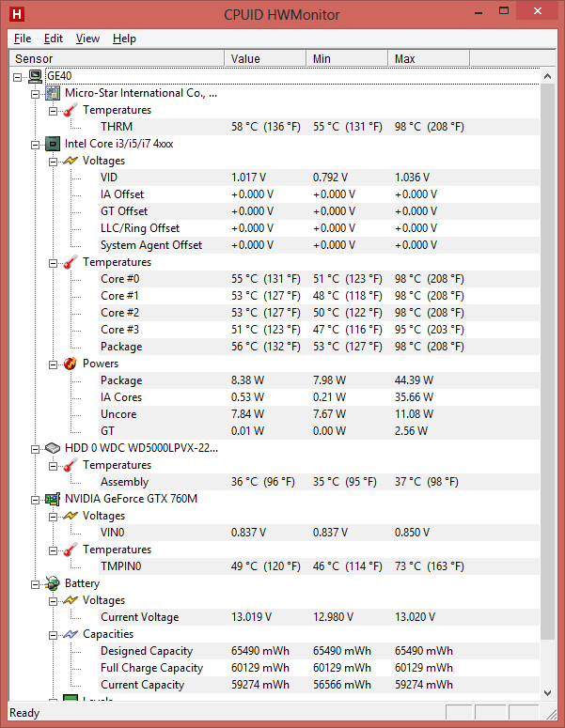Open the File menu

point(23,39)
